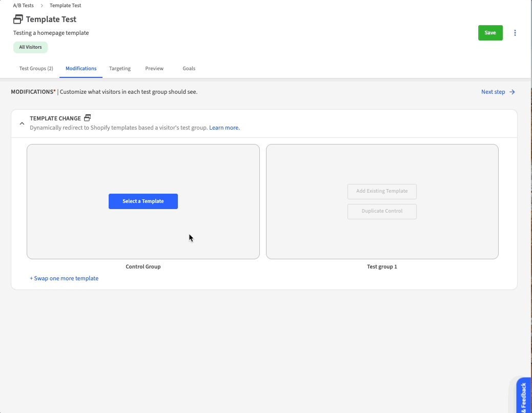Open the Learn more link
This screenshot has height=413, width=532.
[x=224, y=128]
